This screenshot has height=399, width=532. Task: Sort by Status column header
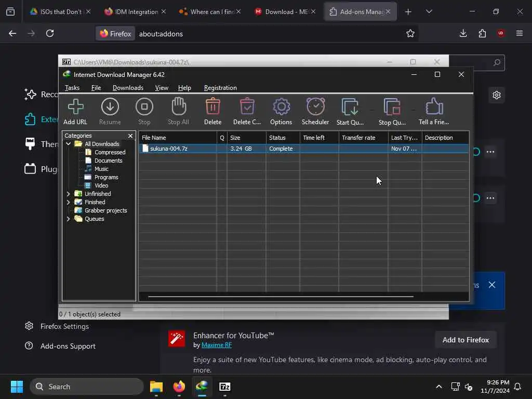tap(283, 138)
